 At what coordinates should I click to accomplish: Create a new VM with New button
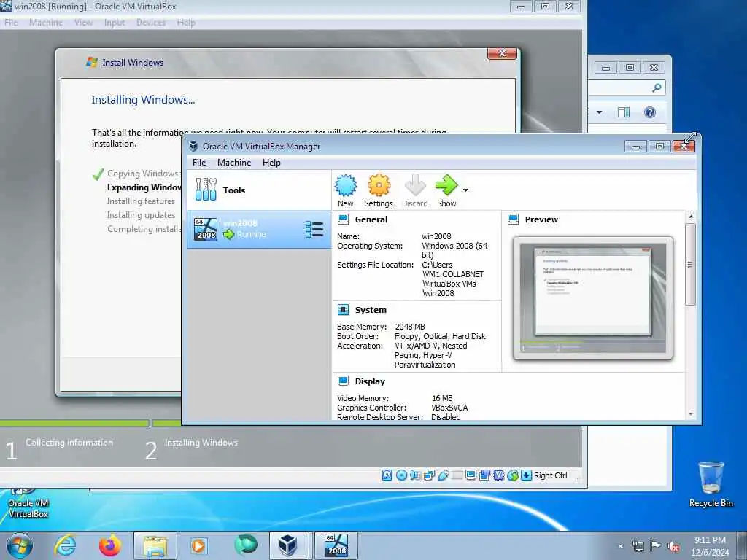tap(345, 190)
